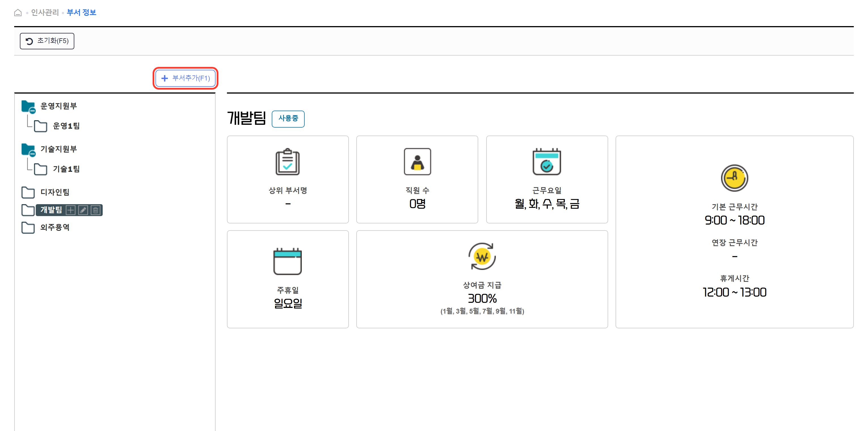
Task: Open 인사관리 breadcrumb link
Action: click(45, 12)
